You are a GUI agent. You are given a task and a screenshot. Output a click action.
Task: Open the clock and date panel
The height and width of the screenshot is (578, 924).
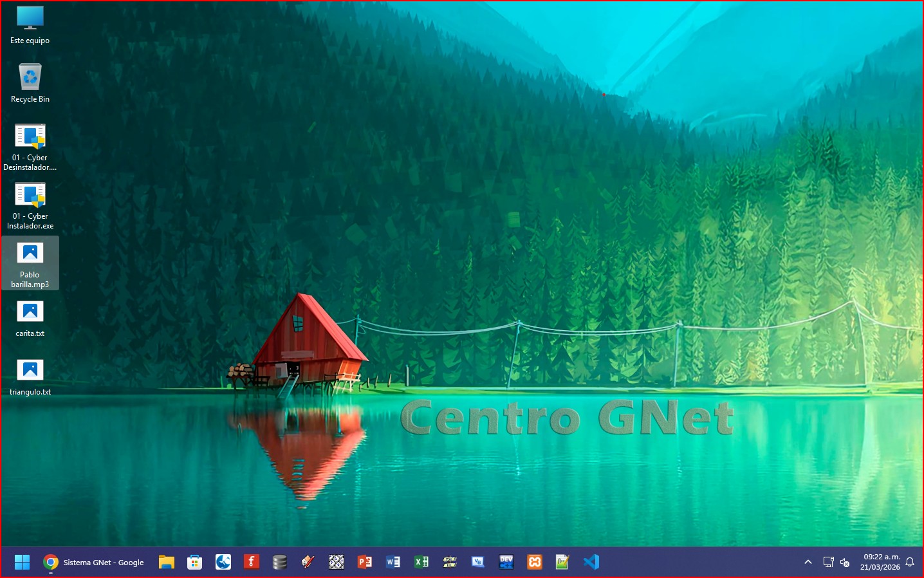(880, 562)
